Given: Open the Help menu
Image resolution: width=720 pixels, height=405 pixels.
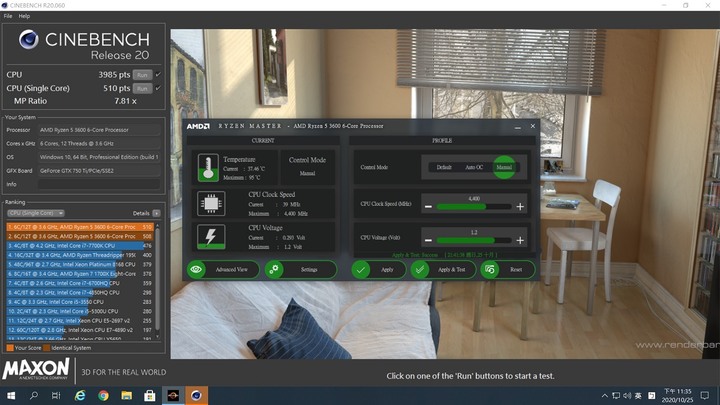Looking at the screenshot, I should 24,16.
